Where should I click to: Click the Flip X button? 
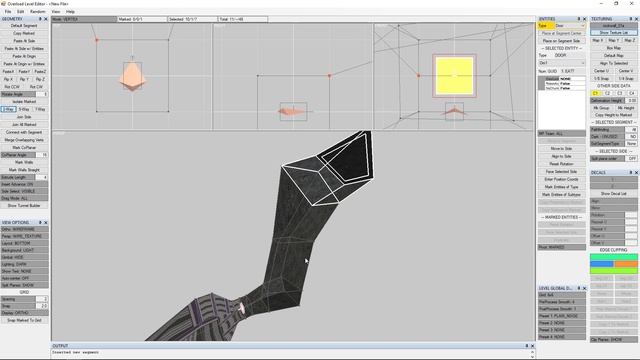pos(8,79)
